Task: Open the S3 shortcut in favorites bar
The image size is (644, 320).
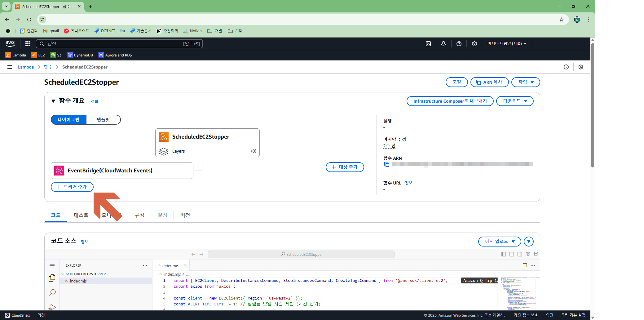Action: [x=56, y=55]
